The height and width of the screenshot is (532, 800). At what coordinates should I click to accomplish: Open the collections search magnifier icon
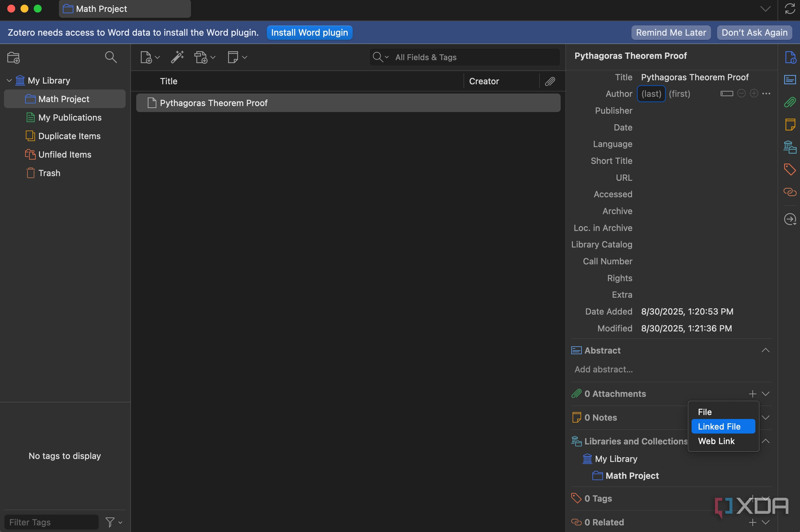(111, 57)
